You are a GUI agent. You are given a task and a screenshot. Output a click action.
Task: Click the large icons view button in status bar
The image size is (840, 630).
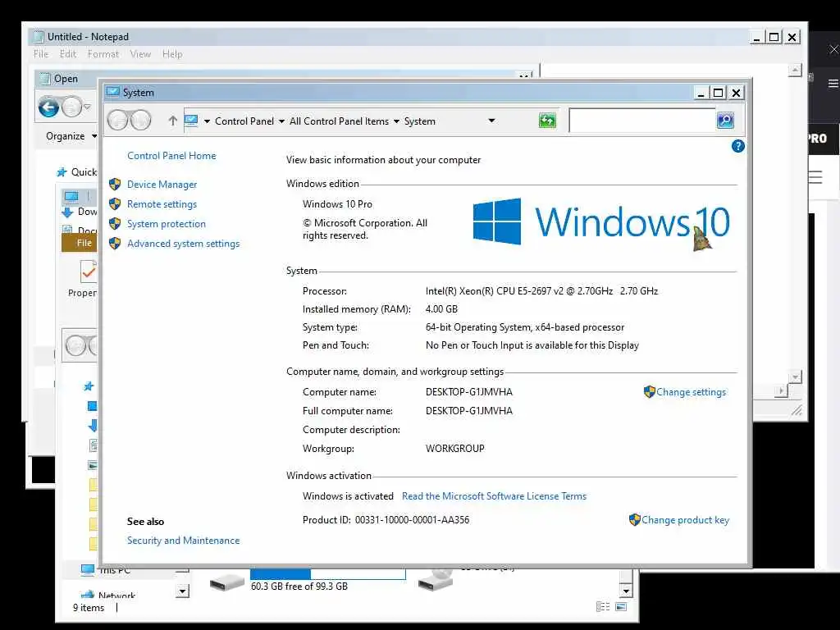tap(622, 606)
